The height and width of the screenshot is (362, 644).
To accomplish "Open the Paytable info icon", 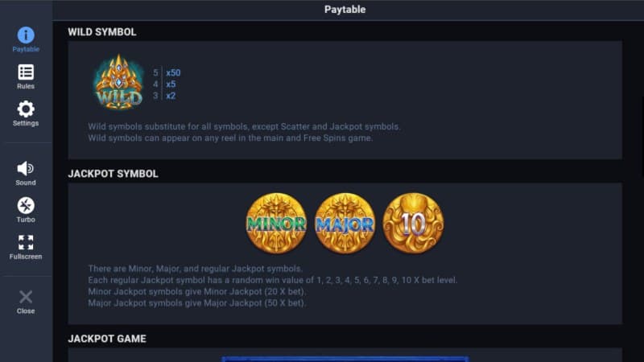I will 26,35.
